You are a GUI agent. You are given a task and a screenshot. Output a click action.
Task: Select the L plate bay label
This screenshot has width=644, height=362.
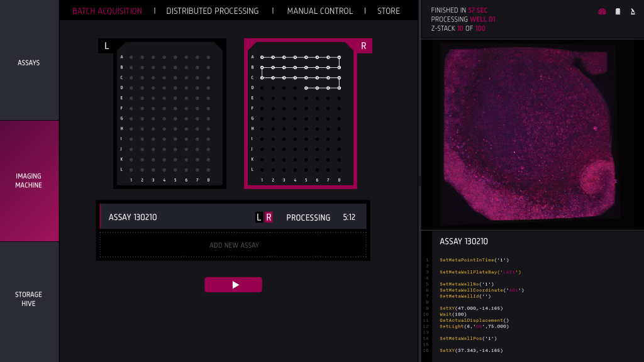click(106, 46)
